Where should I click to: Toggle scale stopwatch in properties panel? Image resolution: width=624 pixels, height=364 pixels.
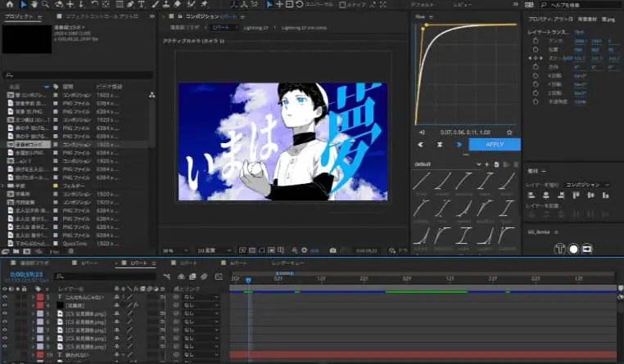(x=536, y=58)
